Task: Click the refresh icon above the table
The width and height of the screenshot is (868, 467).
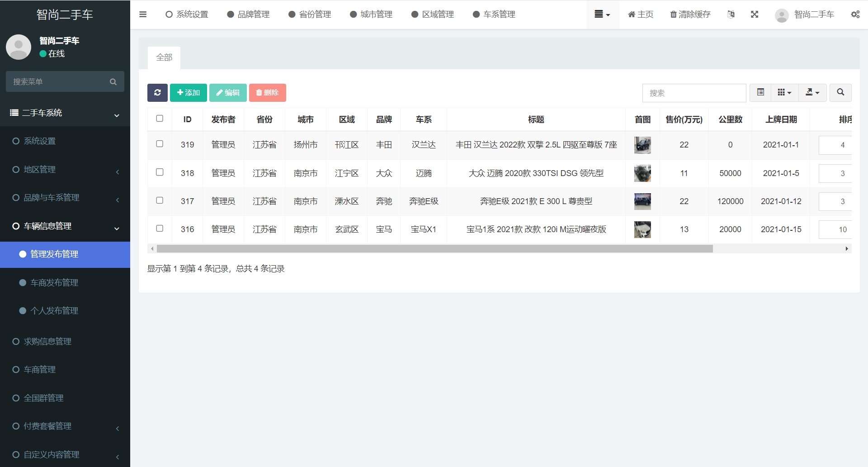Action: coord(157,92)
